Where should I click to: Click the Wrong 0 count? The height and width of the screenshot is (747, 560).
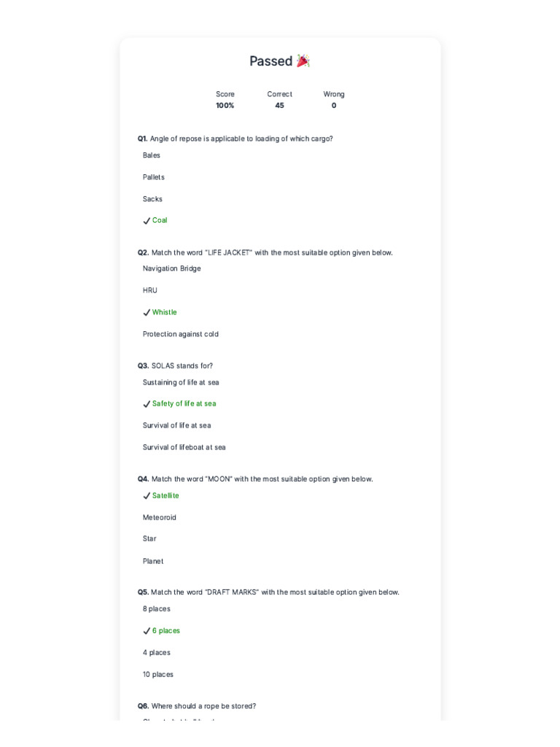pyautogui.click(x=334, y=100)
